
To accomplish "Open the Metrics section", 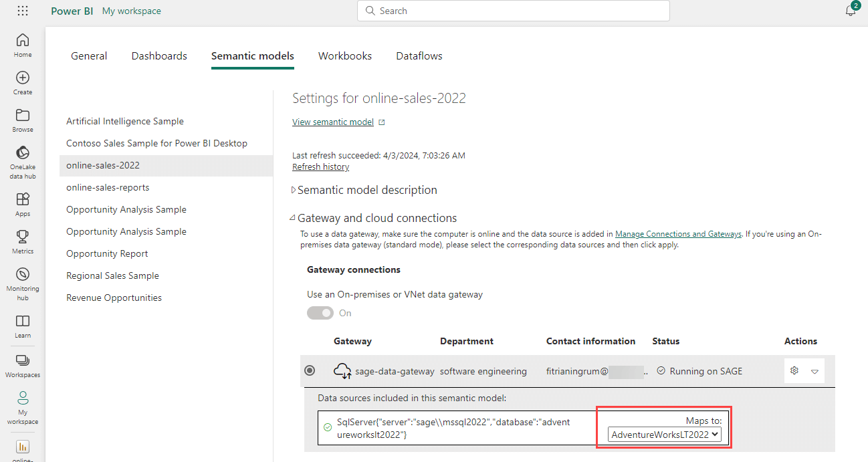I will pos(22,241).
